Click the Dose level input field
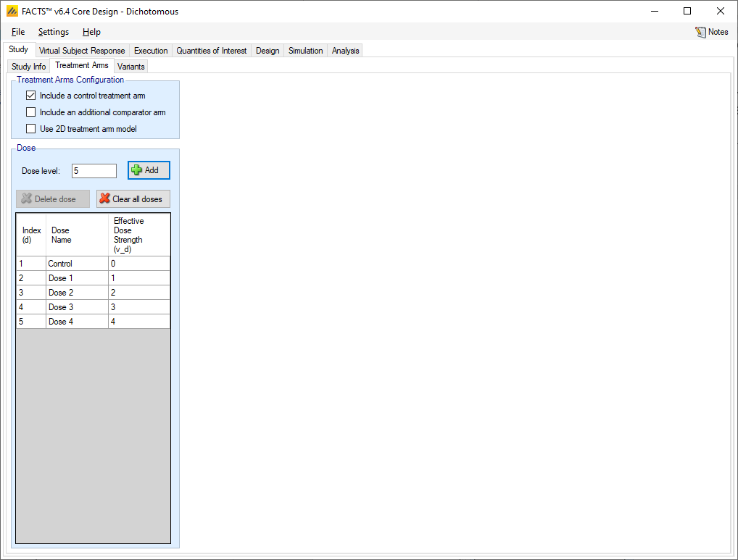The width and height of the screenshot is (738, 560). [94, 171]
